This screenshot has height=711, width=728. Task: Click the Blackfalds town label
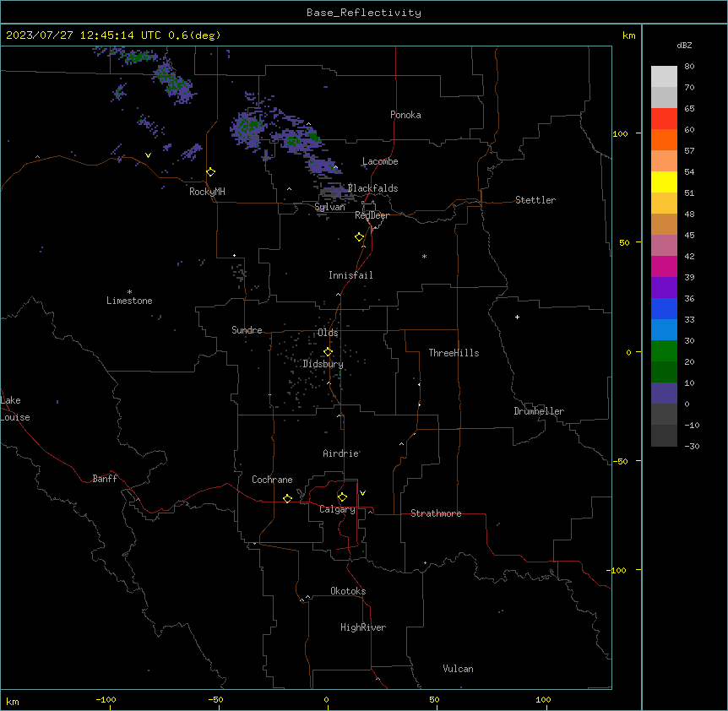[x=372, y=188]
